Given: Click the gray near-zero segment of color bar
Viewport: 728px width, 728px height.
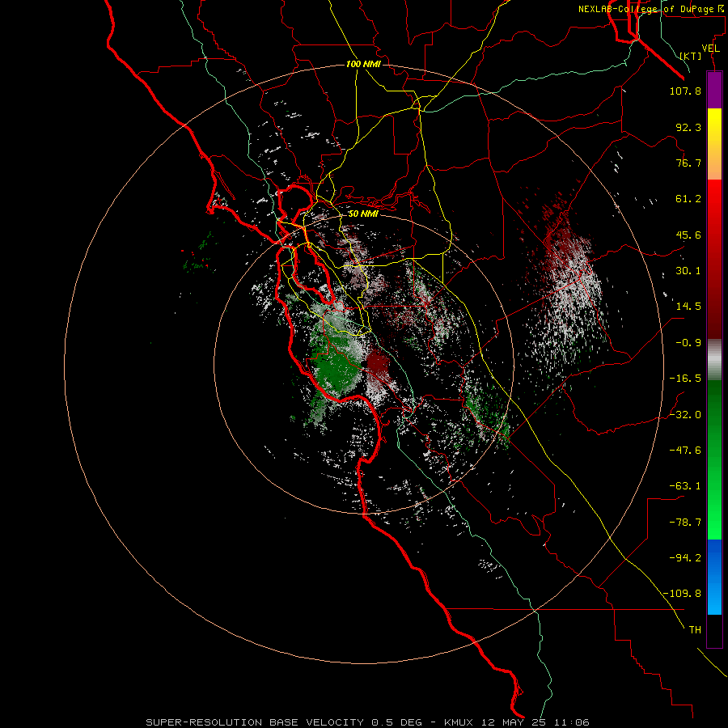Looking at the screenshot, I should 714,360.
